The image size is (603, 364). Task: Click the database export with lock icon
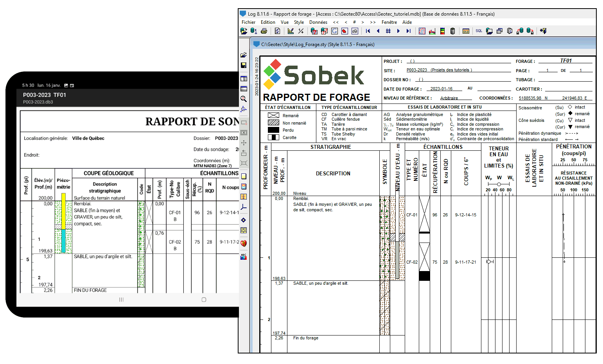click(530, 31)
